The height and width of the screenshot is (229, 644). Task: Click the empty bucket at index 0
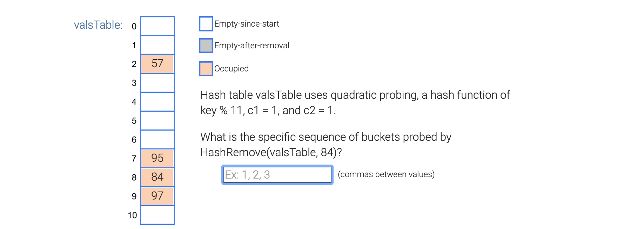coord(157,26)
